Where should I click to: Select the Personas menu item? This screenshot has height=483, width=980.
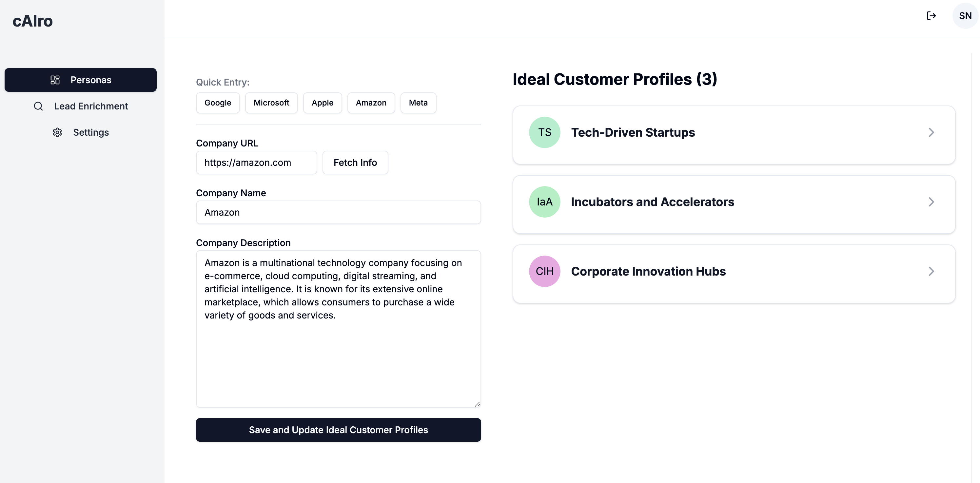pos(81,80)
